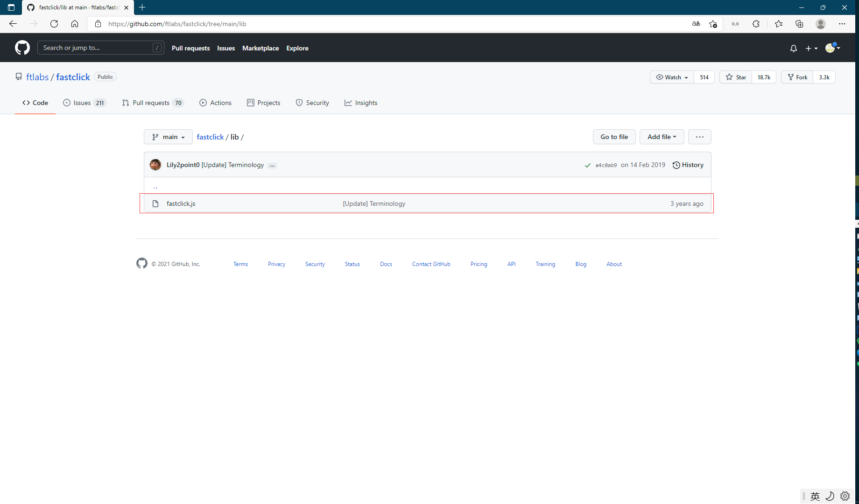Open the Watch options for this repo

pos(671,77)
